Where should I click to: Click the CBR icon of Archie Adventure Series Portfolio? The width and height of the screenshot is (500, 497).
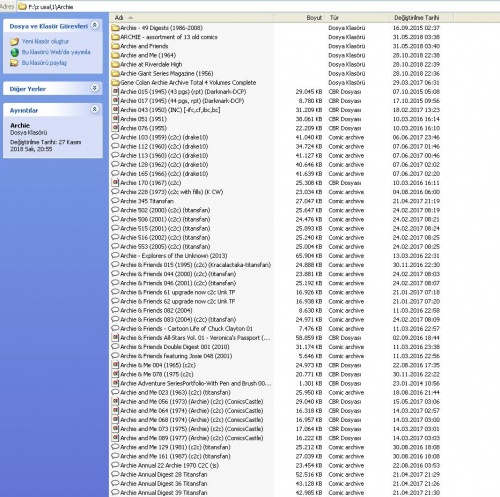(115, 383)
